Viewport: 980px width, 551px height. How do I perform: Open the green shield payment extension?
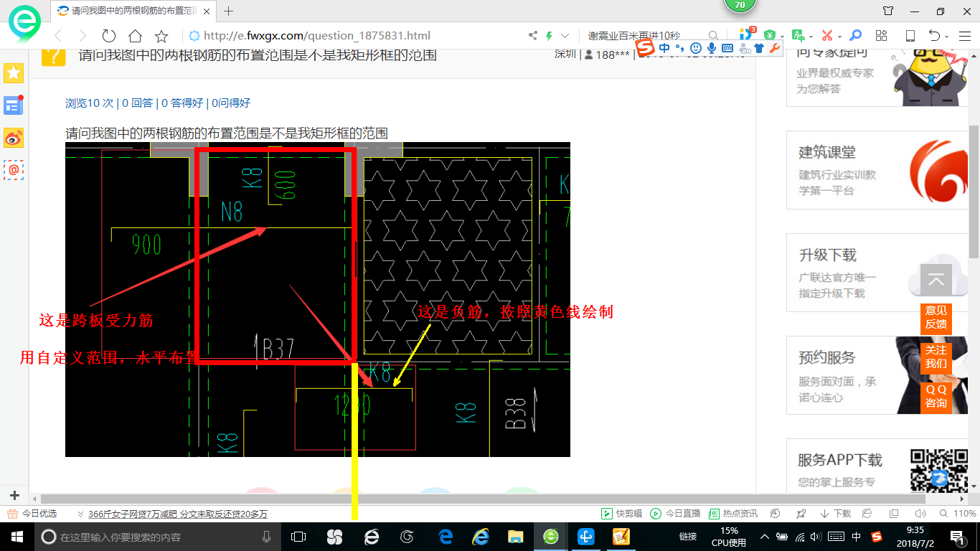click(x=769, y=35)
